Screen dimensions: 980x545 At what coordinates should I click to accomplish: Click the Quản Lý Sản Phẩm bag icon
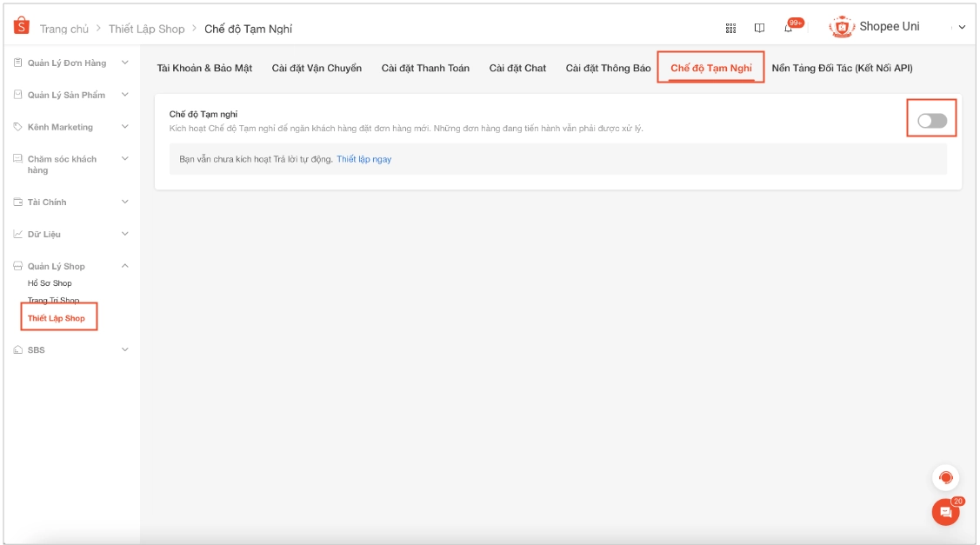(17, 95)
